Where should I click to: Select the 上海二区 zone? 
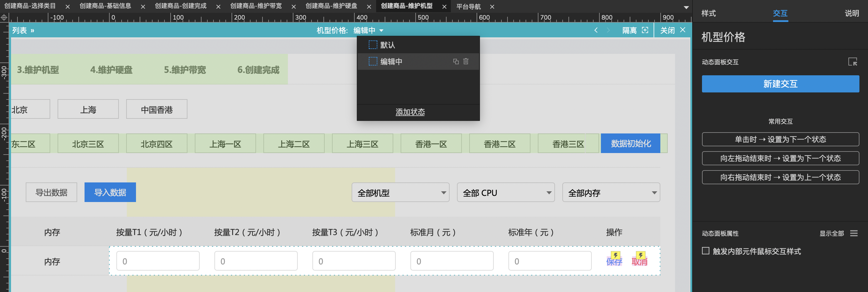294,144
